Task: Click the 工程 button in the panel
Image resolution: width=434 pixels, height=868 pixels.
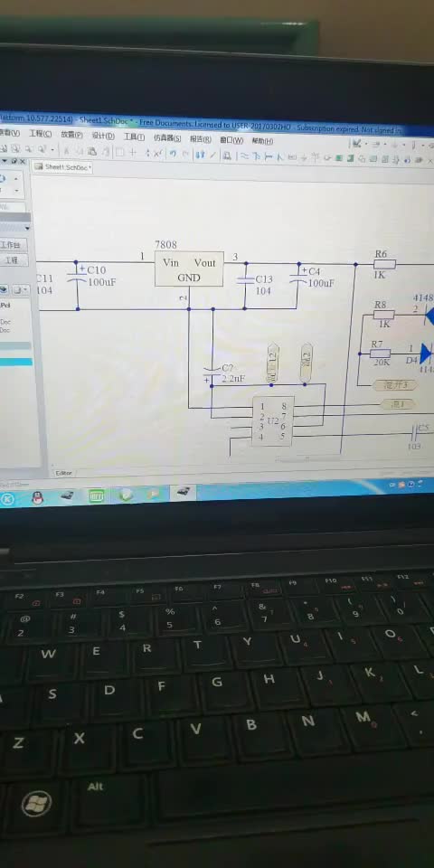Action: tap(14, 259)
